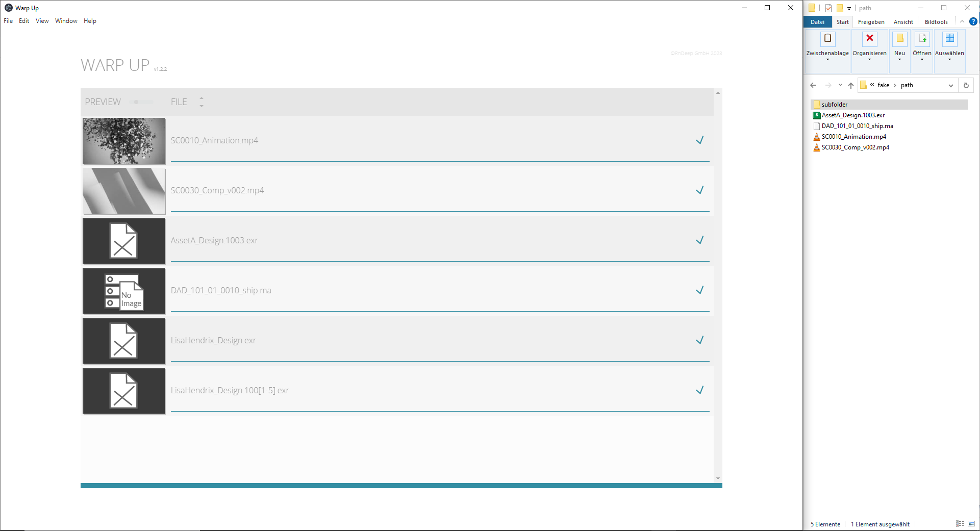Expand the Auswählen dropdown in the ribbon
Screen dimensions: 980x531
tap(949, 59)
